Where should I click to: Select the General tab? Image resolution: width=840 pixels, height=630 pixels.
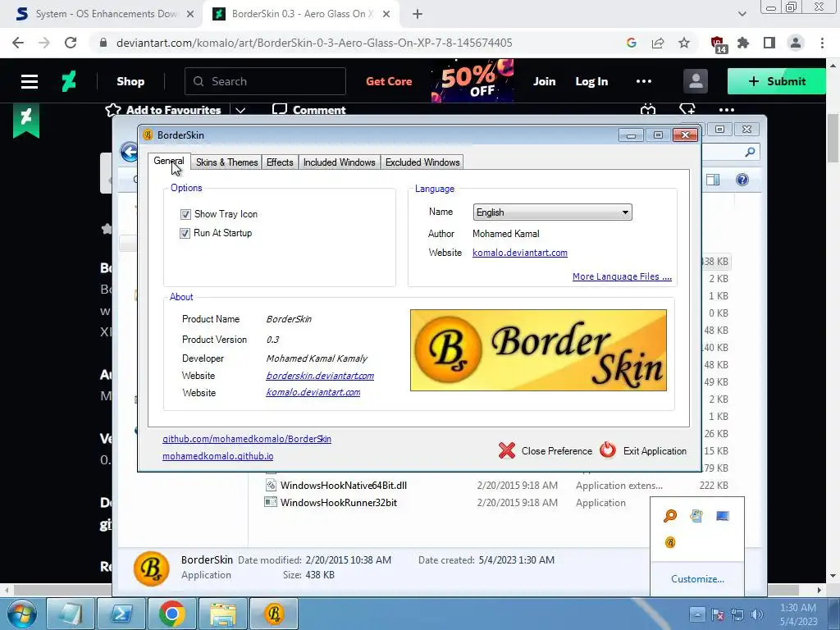coord(169,161)
